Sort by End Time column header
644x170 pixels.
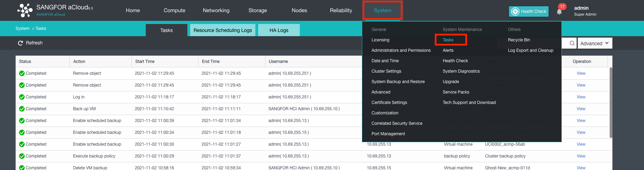click(x=232, y=62)
